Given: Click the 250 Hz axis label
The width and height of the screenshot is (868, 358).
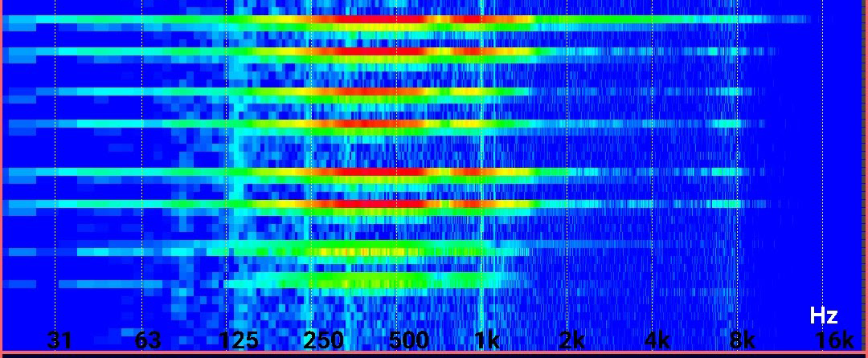Looking at the screenshot, I should (x=323, y=340).
